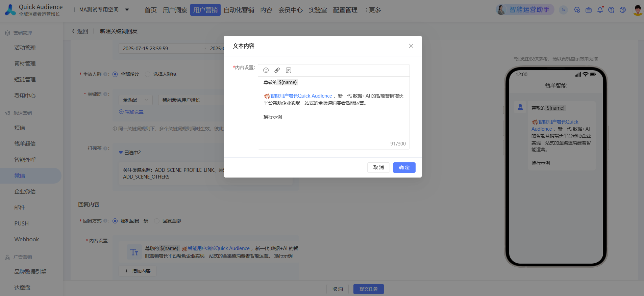Click the briefcase icon in top bar
Viewport: 644px width, 296px height.
pos(589,10)
